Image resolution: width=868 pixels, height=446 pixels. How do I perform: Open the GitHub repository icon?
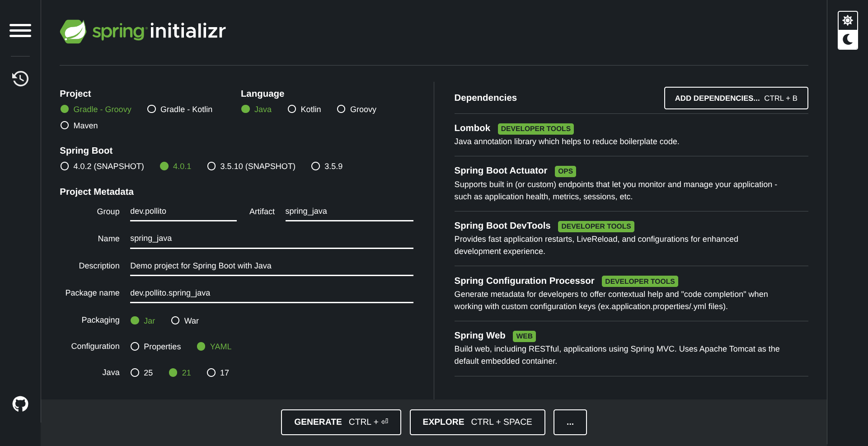tap(20, 404)
